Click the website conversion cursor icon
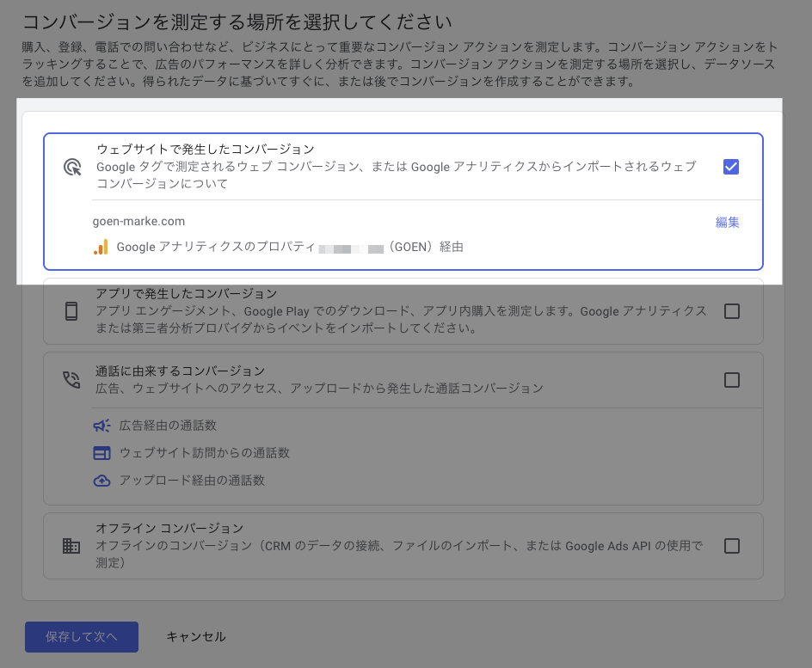Viewport: 812px width, 668px height. (73, 167)
